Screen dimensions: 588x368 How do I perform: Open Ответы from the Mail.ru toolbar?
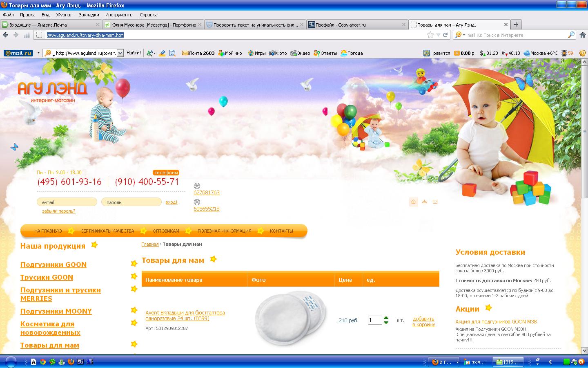tap(325, 53)
